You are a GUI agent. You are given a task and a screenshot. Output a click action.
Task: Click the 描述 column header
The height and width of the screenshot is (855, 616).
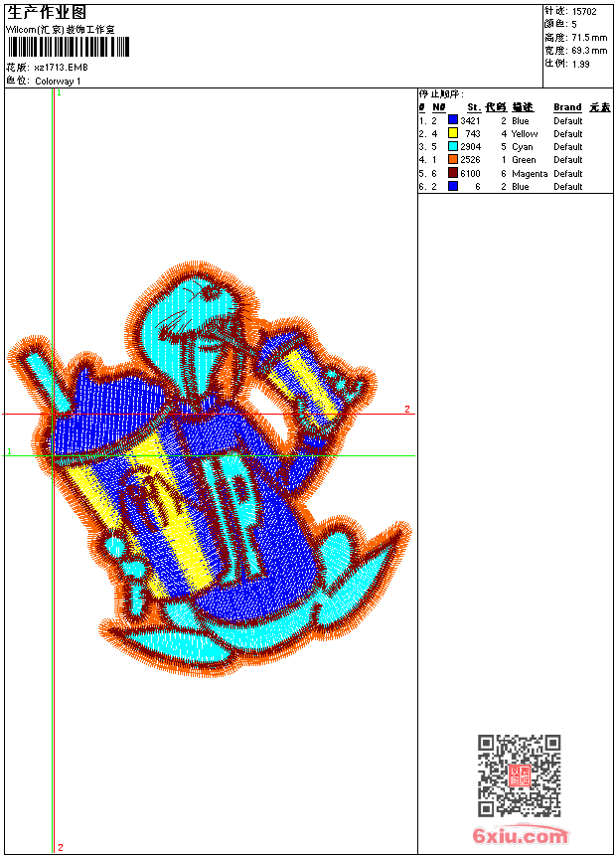click(523, 107)
